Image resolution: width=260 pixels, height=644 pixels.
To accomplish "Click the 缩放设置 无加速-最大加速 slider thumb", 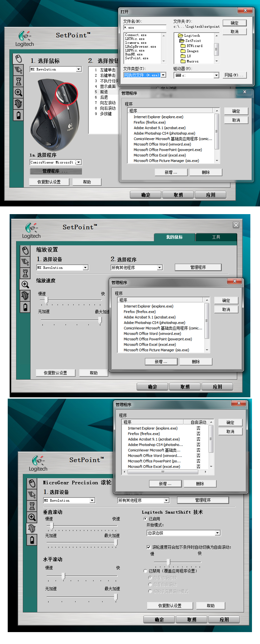I will (x=100, y=320).
